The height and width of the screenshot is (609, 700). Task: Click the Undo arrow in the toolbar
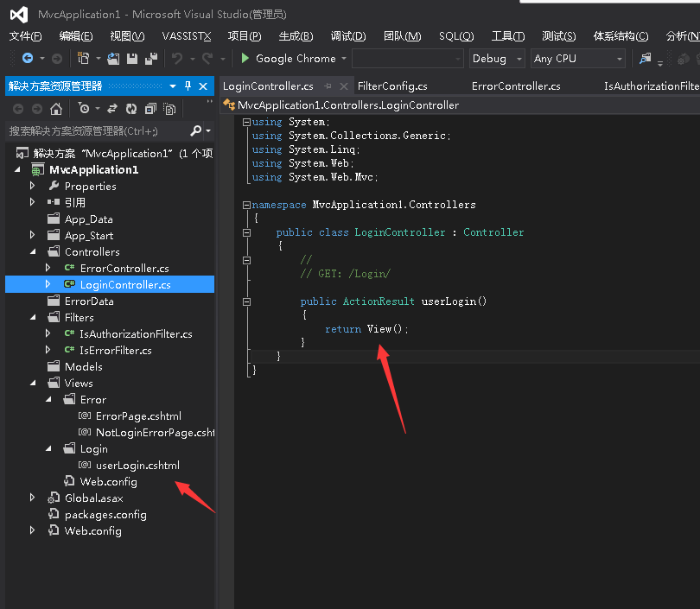point(177,59)
